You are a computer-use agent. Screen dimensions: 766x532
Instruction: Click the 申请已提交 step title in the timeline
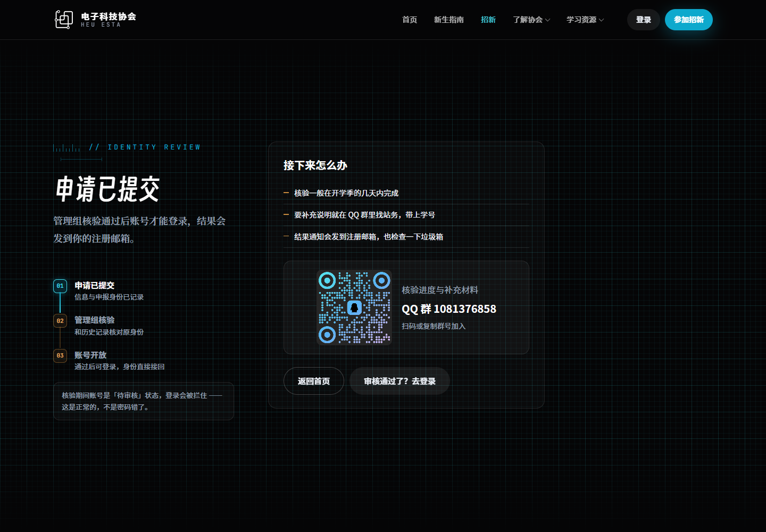(x=95, y=285)
